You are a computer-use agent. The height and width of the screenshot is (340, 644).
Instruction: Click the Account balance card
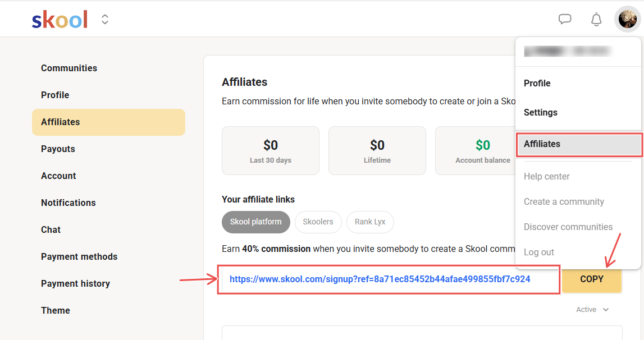(x=475, y=151)
